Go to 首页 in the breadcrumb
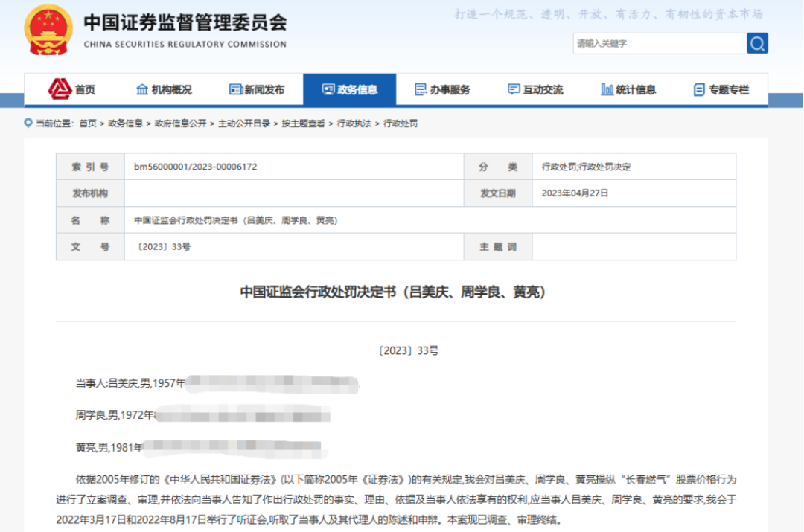Viewport: 804px width, 532px height. [88, 124]
